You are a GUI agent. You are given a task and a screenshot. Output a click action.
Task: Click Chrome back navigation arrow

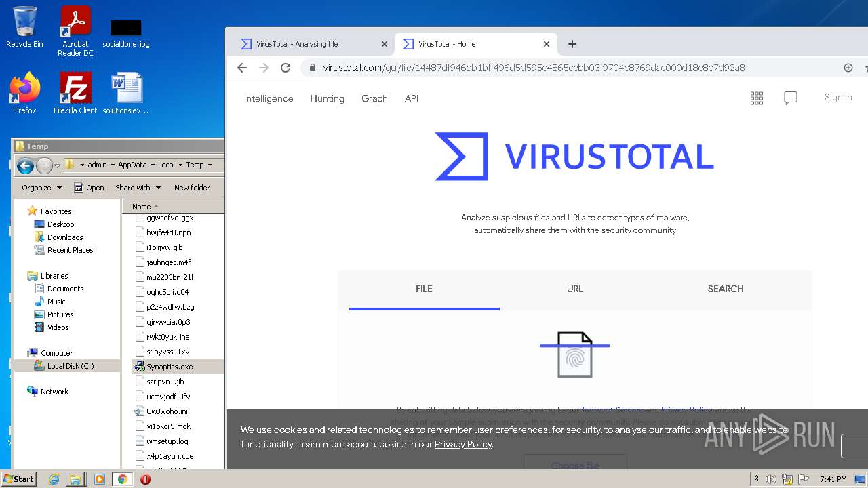[242, 68]
